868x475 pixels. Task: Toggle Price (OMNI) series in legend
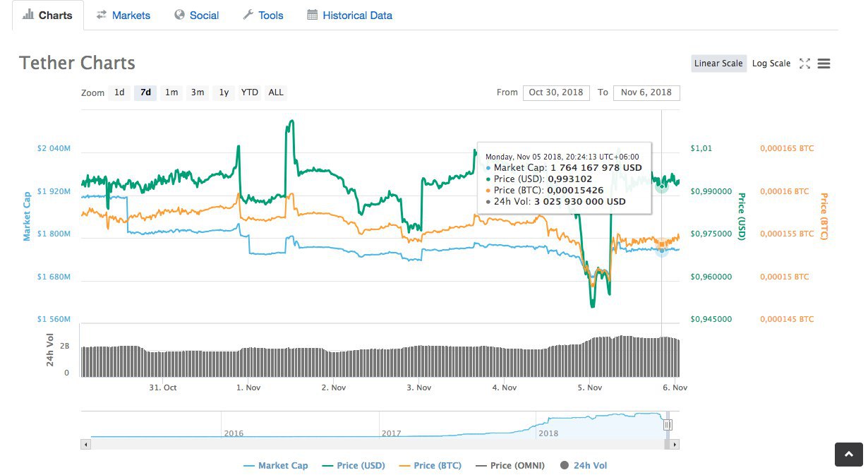click(x=511, y=466)
